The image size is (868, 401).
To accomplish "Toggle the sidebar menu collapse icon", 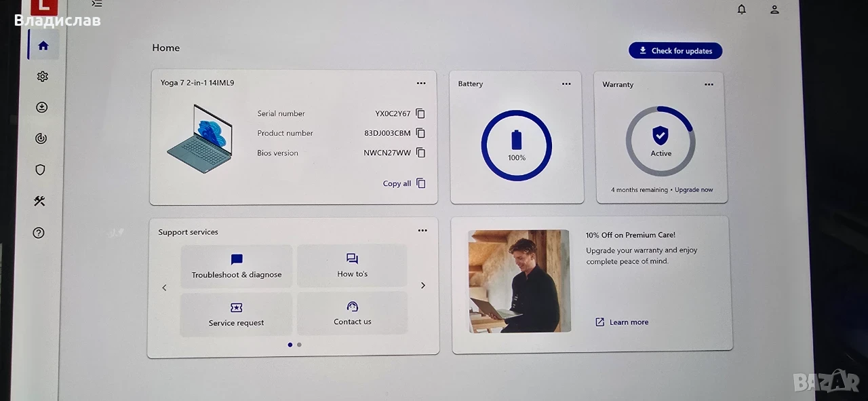I will click(97, 4).
